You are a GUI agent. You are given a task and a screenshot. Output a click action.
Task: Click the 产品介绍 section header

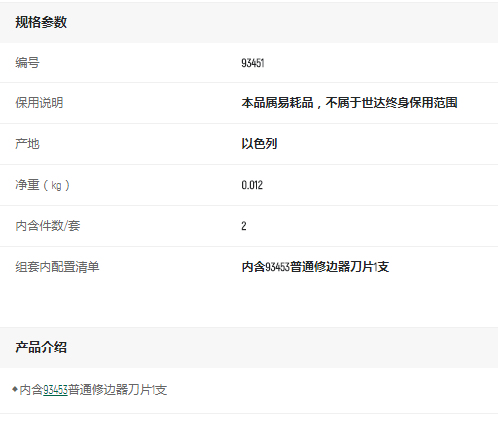pyautogui.click(x=41, y=347)
